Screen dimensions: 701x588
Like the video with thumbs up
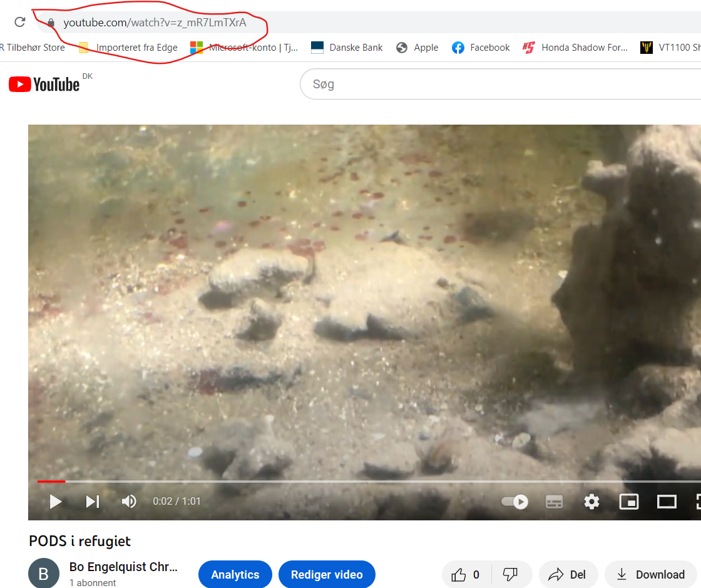tap(466, 574)
